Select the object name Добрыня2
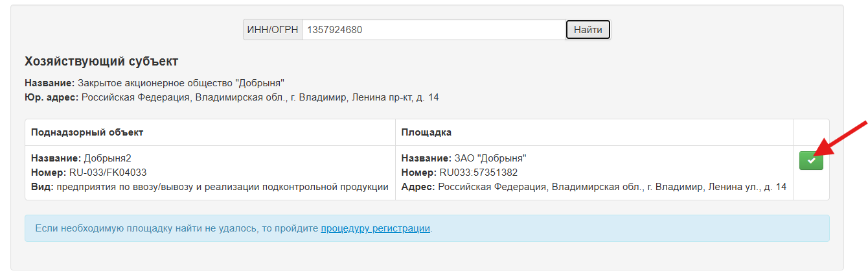This screenshot has width=868, height=275. tap(108, 158)
